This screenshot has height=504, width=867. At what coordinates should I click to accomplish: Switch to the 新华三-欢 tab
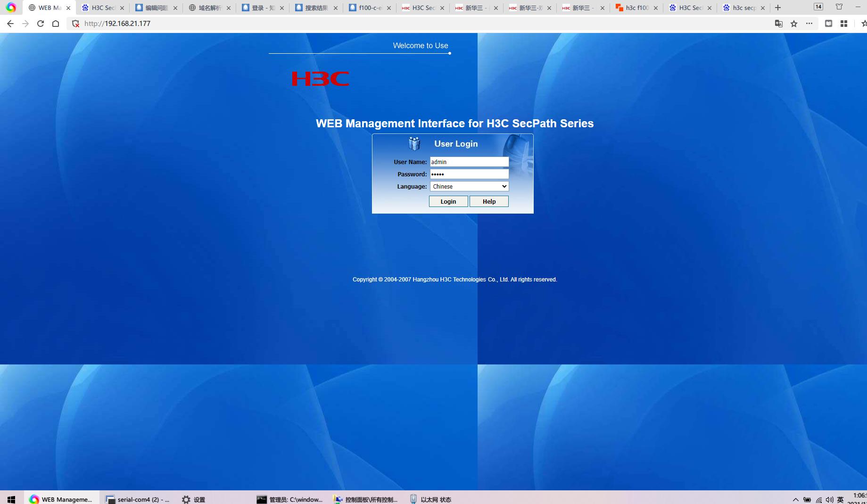(x=529, y=8)
